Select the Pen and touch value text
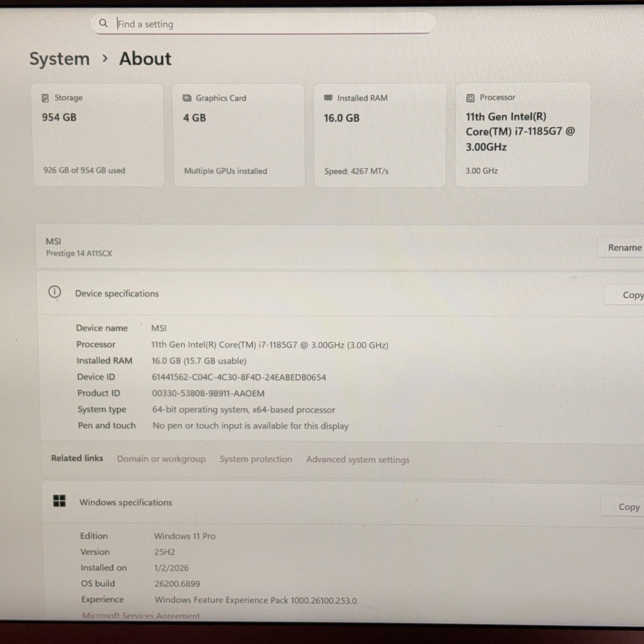 click(x=250, y=426)
